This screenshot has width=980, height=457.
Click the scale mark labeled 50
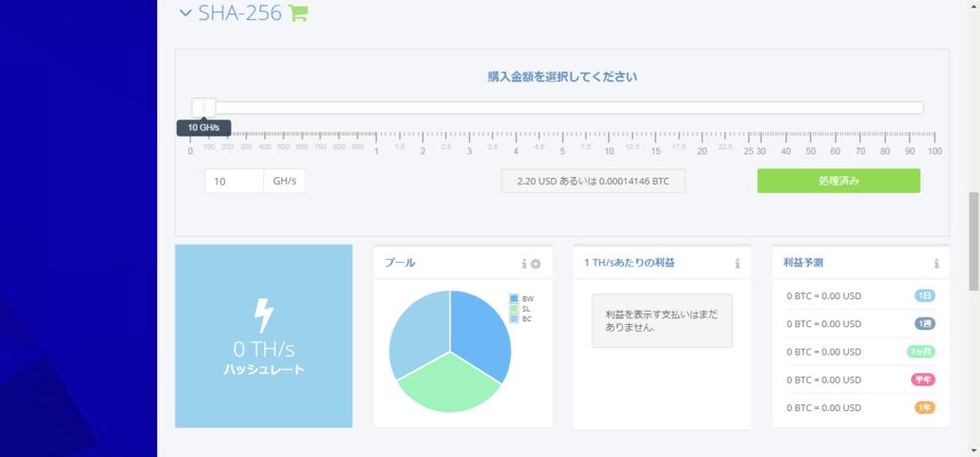811,152
